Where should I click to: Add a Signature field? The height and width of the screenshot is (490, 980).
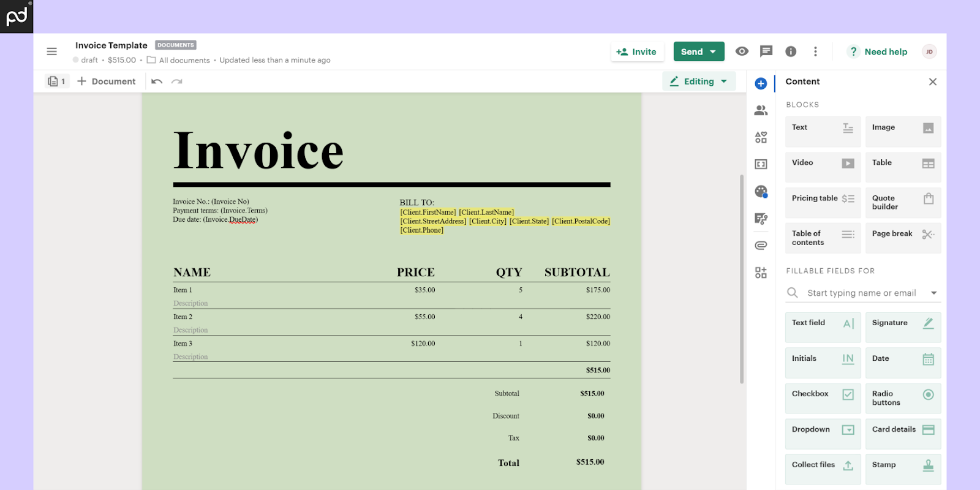[x=903, y=327]
